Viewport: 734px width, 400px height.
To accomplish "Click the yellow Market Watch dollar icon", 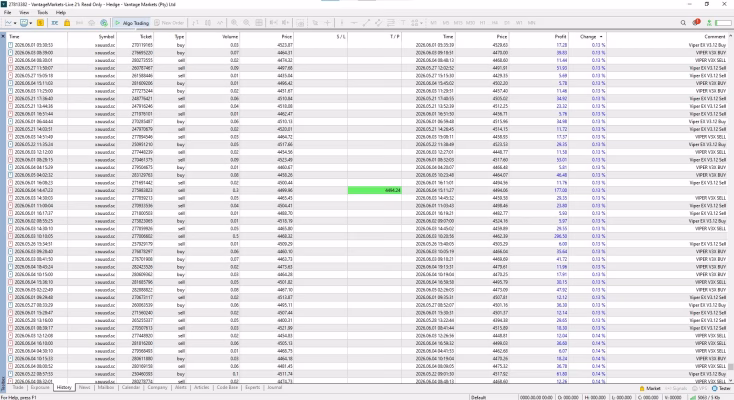I will coord(41,22).
